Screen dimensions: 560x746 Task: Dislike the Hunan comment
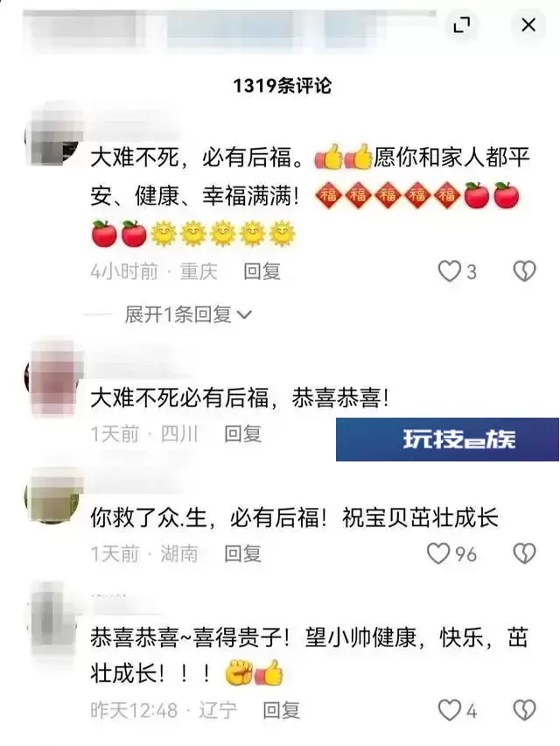click(x=524, y=553)
